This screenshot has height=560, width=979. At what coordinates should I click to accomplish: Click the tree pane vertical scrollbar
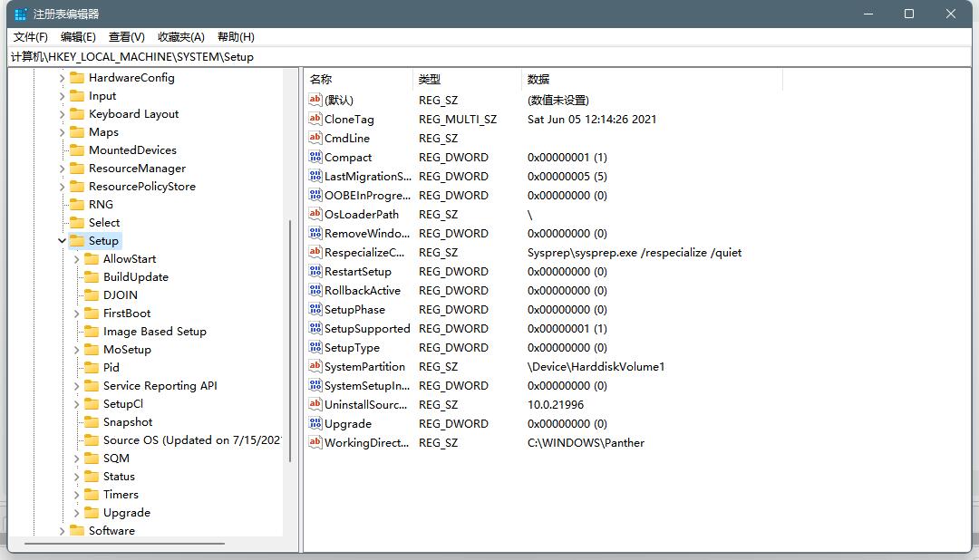(290, 341)
